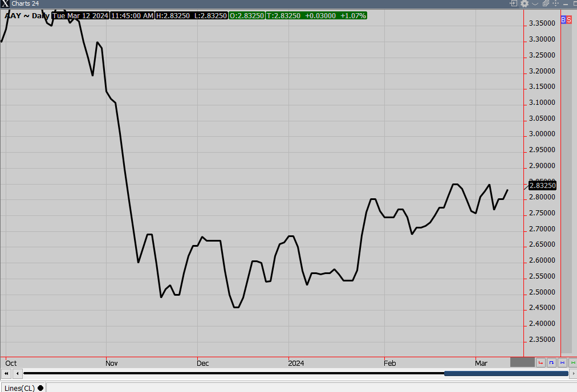Click the red S sell button
Viewport: 577px width, 392px height.
[x=569, y=20]
